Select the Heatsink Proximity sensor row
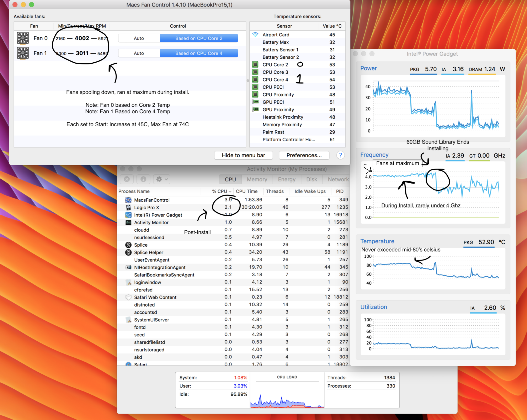Viewport: 527px width, 420px height. [x=297, y=117]
